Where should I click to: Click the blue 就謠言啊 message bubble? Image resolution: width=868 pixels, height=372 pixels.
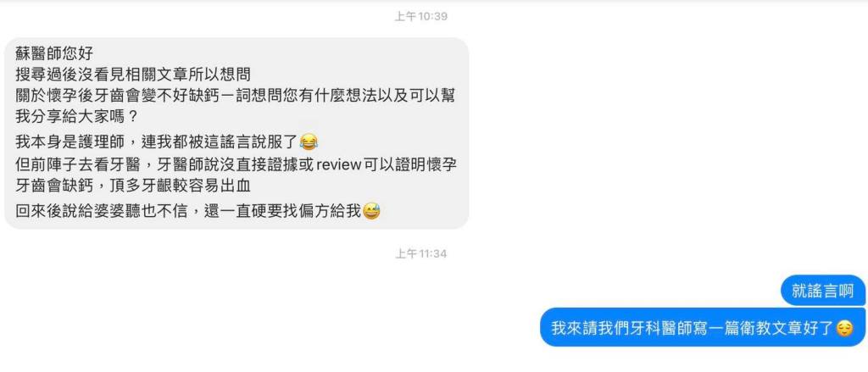tap(822, 291)
